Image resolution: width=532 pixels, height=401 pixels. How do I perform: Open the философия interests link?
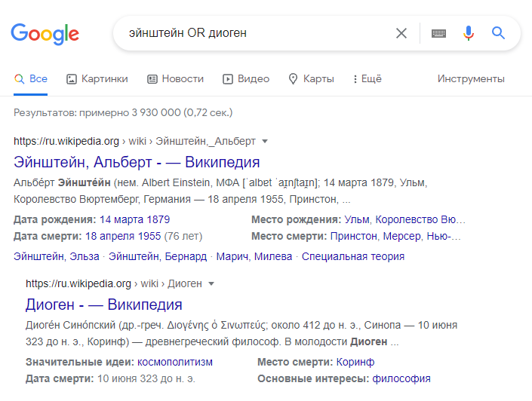coord(401,378)
